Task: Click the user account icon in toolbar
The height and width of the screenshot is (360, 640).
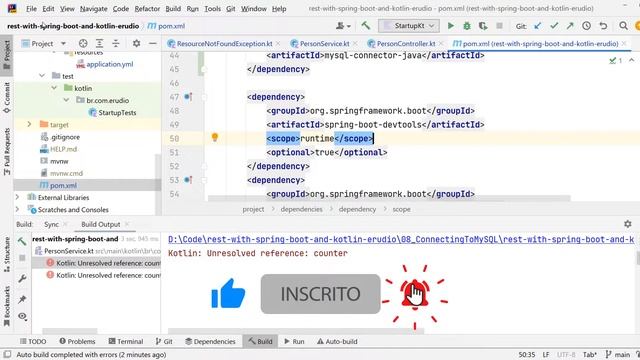Action: click(x=343, y=26)
